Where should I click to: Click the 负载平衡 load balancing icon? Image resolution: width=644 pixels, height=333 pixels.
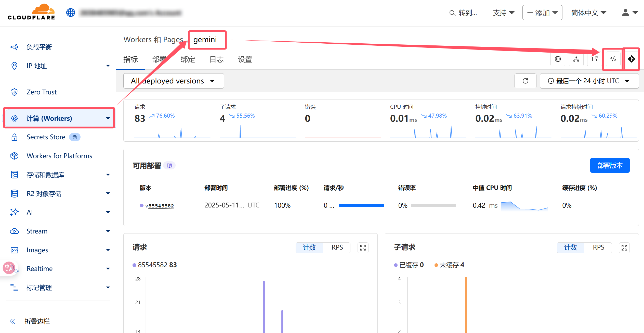tap(15, 47)
